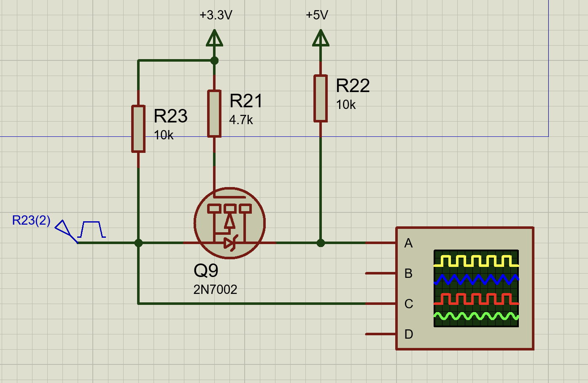This screenshot has height=383, width=588.
Task: Click R22's 10k value text
Action: (346, 105)
